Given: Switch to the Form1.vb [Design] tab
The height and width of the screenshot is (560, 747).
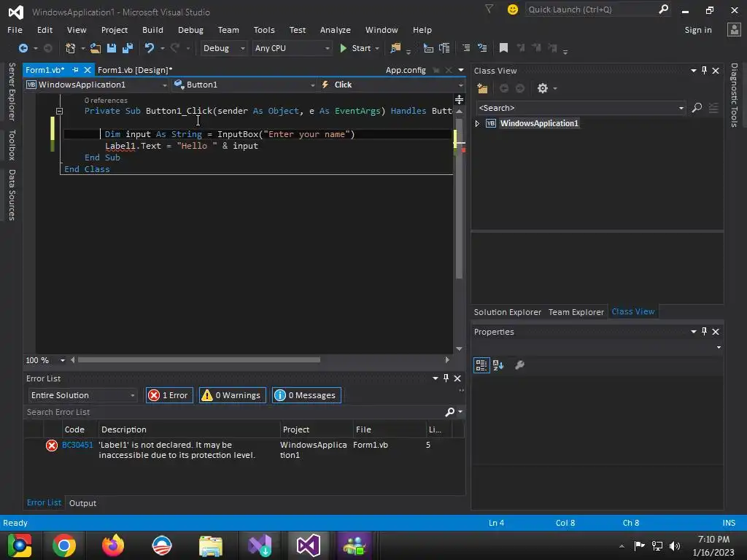Looking at the screenshot, I should (x=135, y=70).
